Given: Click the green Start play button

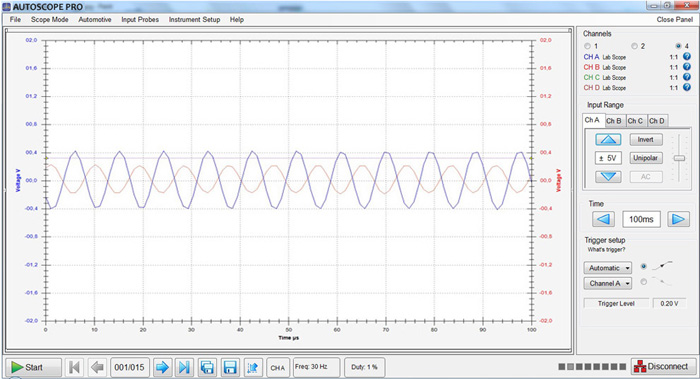Looking at the screenshot, I should pyautogui.click(x=33, y=367).
